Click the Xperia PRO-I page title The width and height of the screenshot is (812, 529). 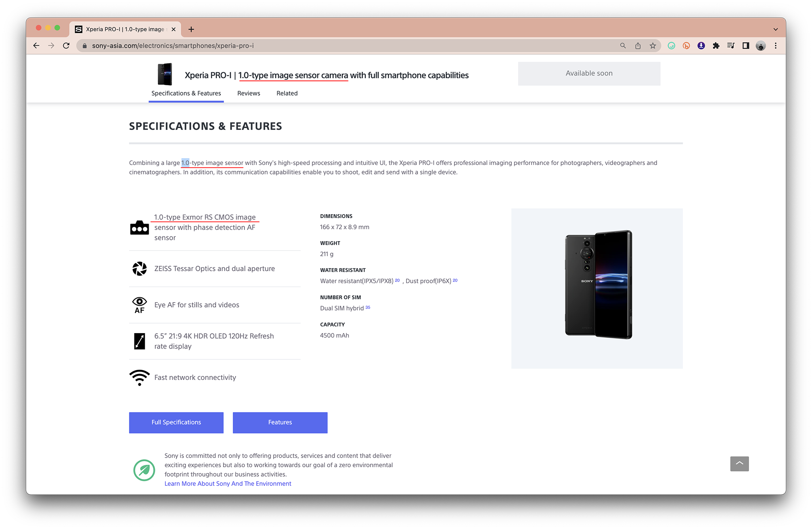pyautogui.click(x=327, y=75)
